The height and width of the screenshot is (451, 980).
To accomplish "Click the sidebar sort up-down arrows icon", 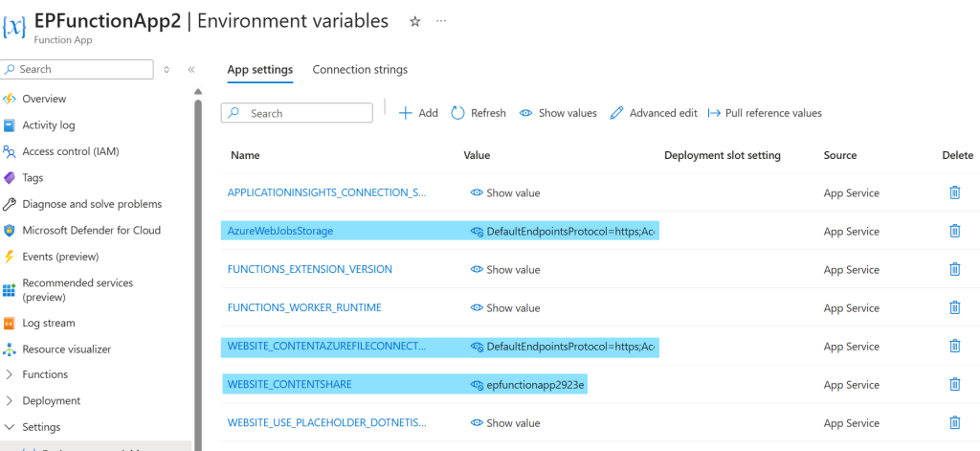I will [x=167, y=70].
